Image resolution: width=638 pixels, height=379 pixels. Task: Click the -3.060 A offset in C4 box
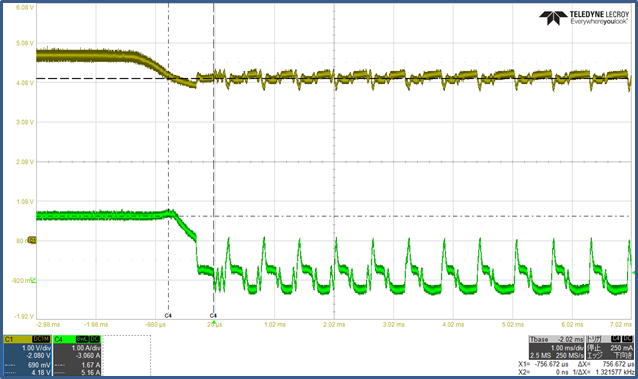coord(88,356)
